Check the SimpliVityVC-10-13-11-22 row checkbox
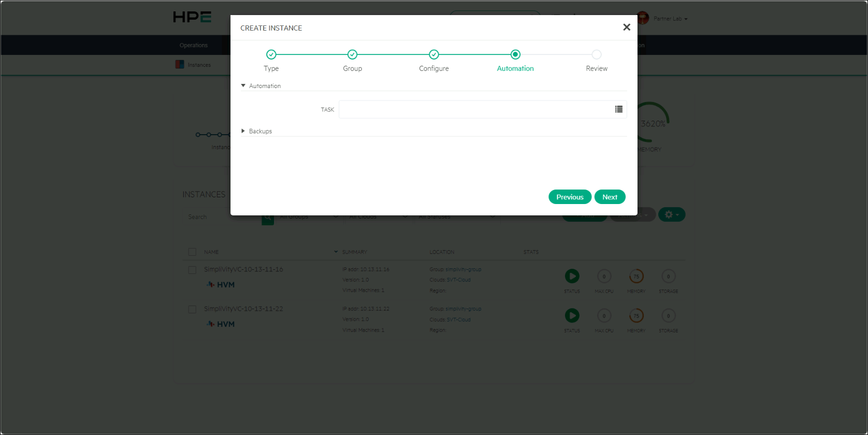The width and height of the screenshot is (868, 435). click(x=192, y=310)
